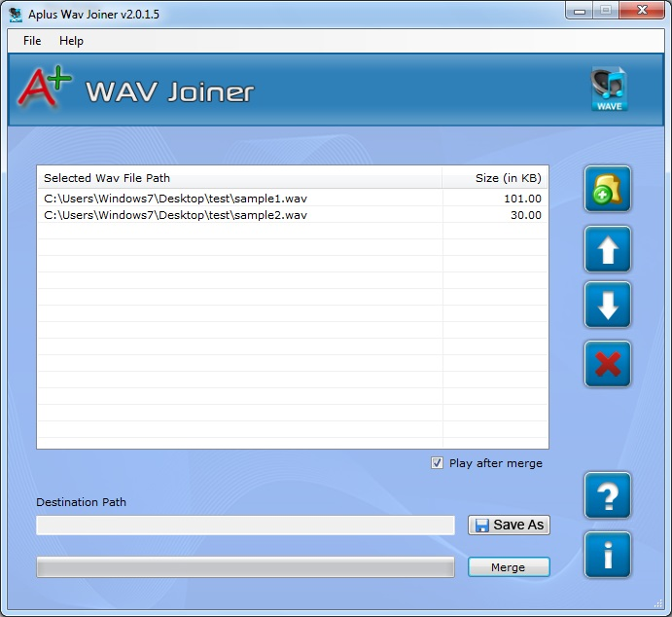This screenshot has width=672, height=617.
Task: Click the Selected Wav File Path column header
Action: (x=240, y=178)
